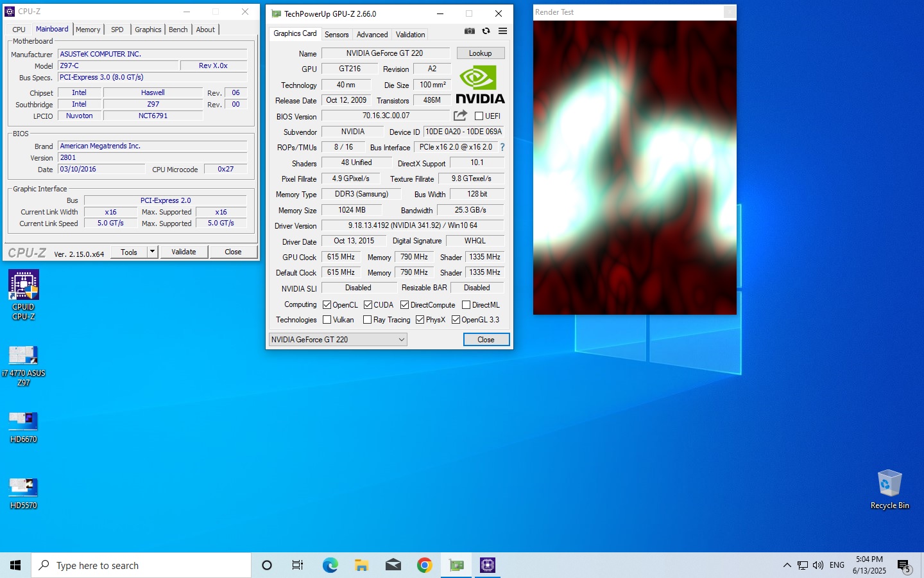Switch to GPU-Z via taskbar icon
924x578 pixels.
[456, 565]
